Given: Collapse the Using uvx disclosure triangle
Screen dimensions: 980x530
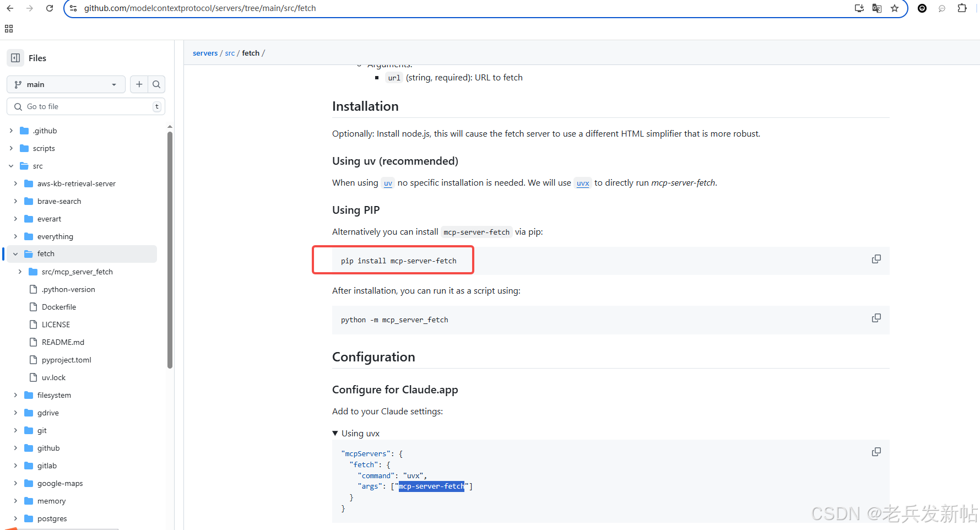Looking at the screenshot, I should [335, 434].
